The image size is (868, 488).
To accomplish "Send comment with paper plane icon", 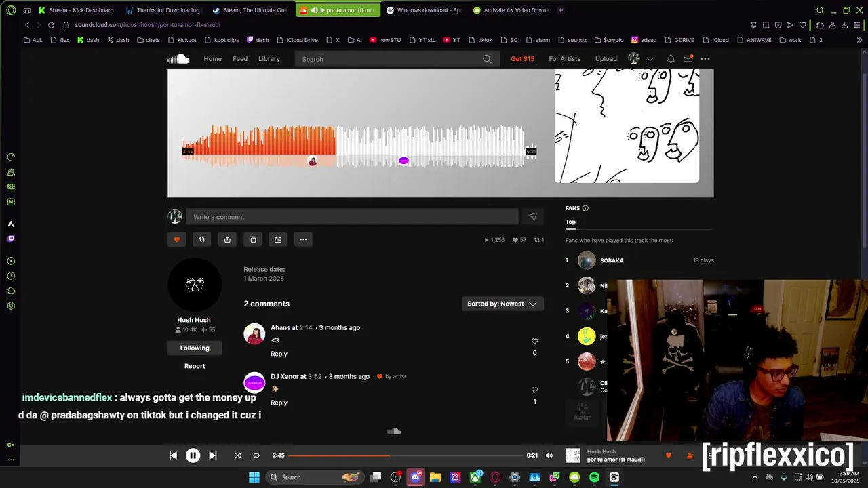I will 532,217.
